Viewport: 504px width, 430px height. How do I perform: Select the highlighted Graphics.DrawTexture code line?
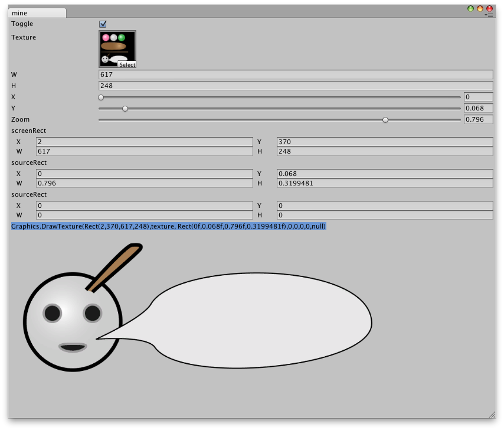[x=168, y=225]
